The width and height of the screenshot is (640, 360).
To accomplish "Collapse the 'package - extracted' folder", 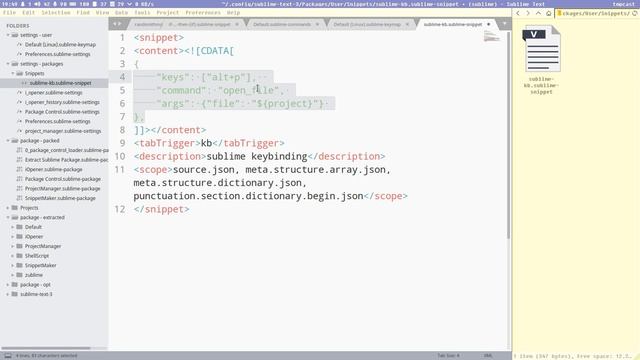I will point(8,218).
